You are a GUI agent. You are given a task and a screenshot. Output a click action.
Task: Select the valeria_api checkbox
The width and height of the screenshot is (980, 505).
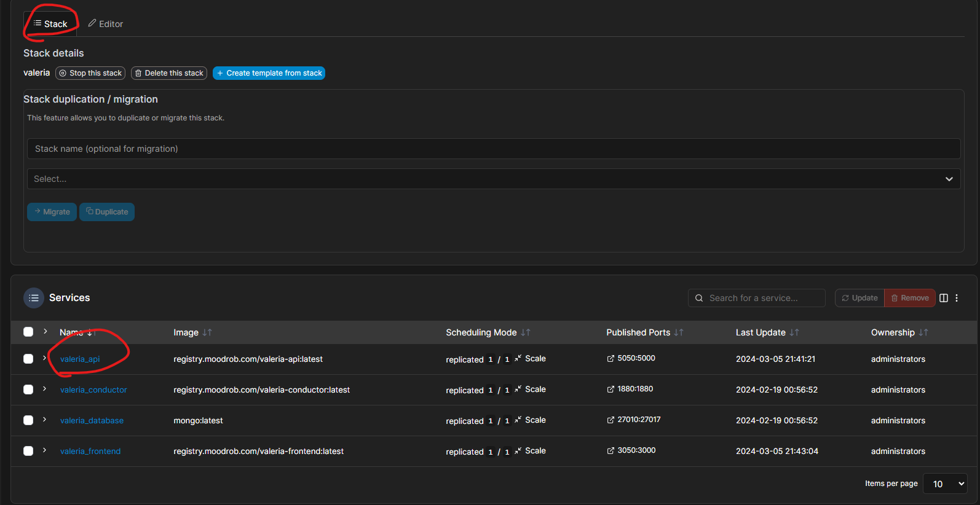(28, 359)
